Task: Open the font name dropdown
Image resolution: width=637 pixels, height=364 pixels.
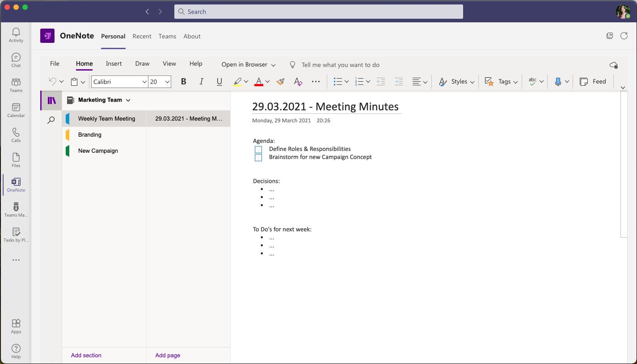Action: pos(144,82)
